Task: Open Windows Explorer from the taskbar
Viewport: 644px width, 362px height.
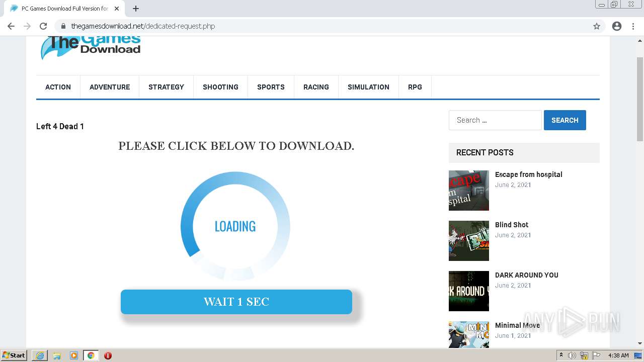Action: pyautogui.click(x=57, y=355)
